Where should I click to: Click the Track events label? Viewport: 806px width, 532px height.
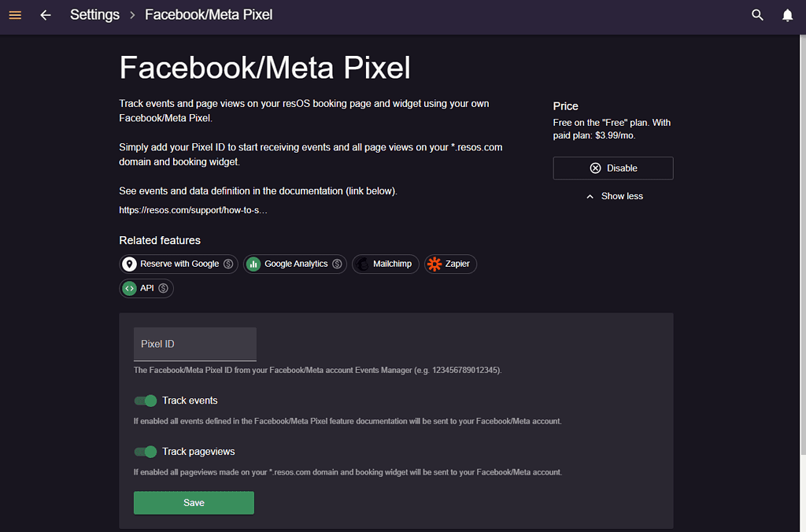[x=190, y=401]
